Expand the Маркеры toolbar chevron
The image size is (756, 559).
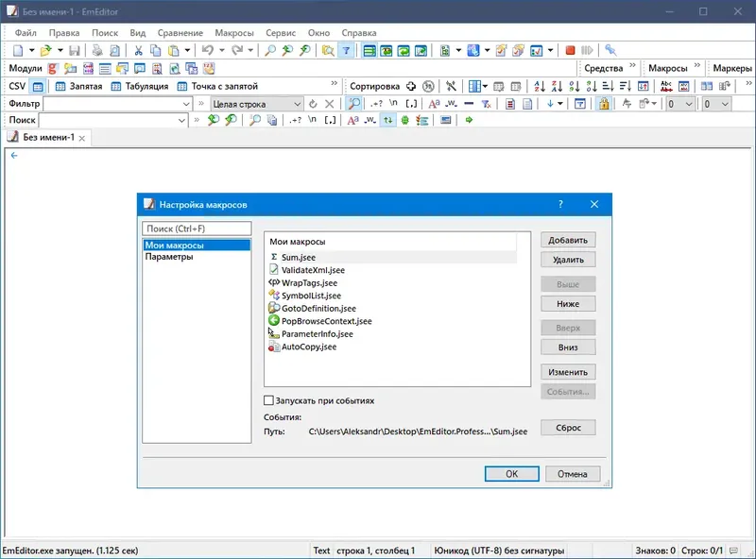coord(753,69)
